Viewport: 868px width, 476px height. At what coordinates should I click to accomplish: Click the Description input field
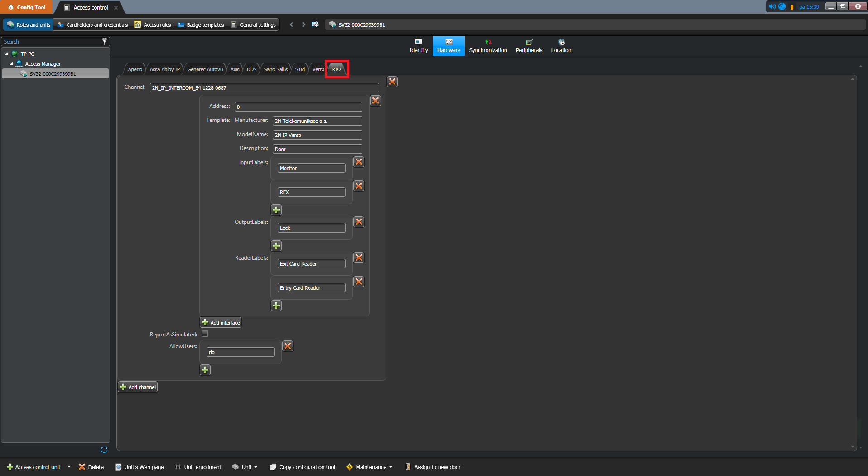coord(317,149)
